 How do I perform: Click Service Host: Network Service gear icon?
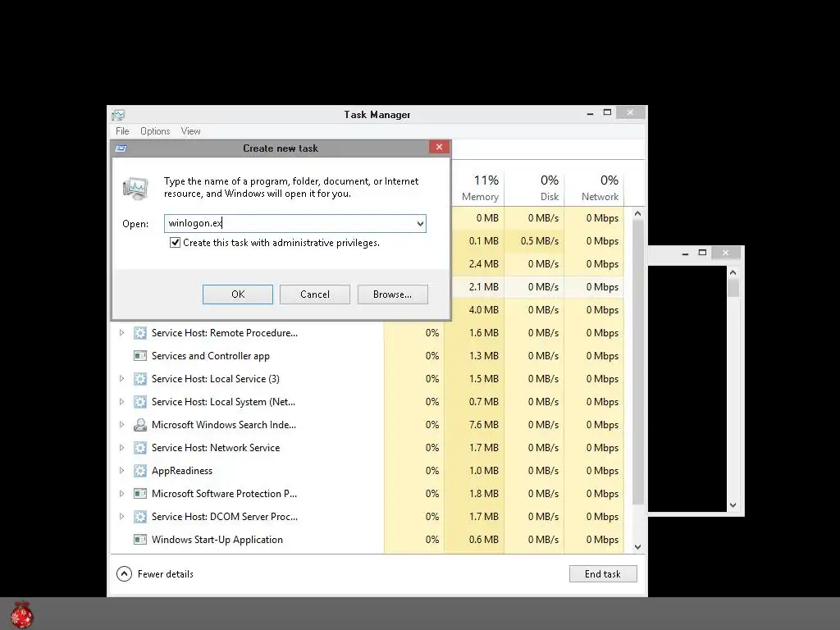(139, 448)
